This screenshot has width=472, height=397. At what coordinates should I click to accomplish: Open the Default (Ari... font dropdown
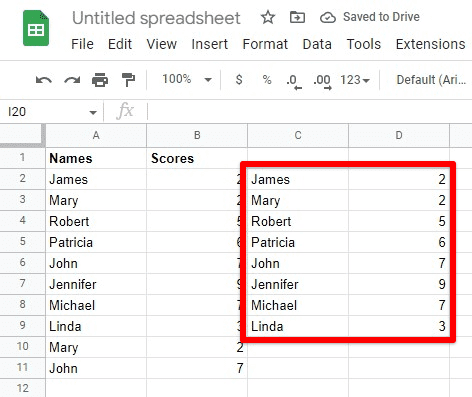click(431, 80)
